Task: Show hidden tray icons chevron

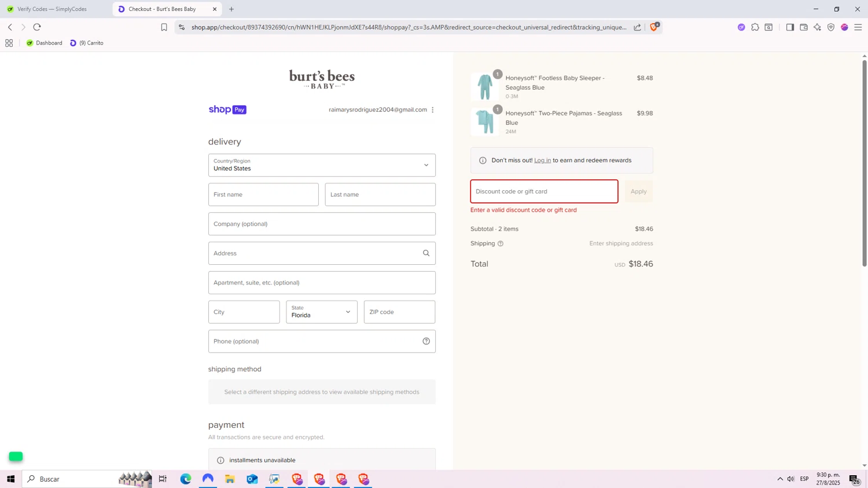Action: pyautogui.click(x=780, y=479)
